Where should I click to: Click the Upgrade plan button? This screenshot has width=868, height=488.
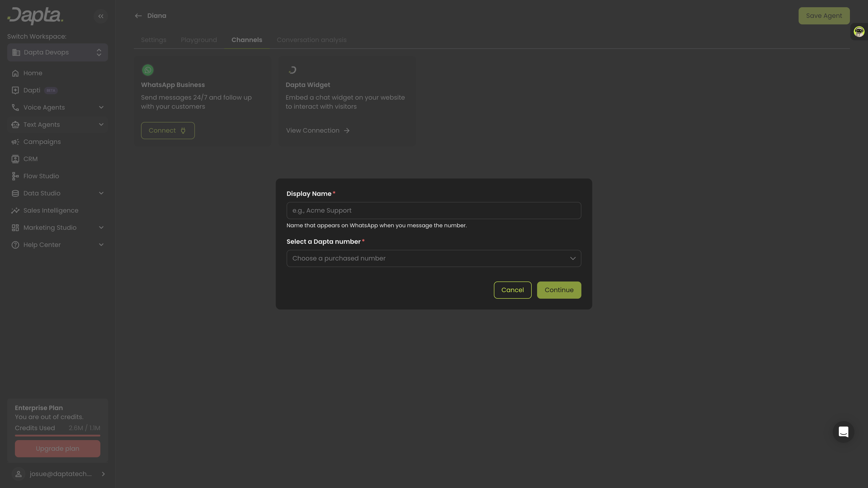coord(58,449)
